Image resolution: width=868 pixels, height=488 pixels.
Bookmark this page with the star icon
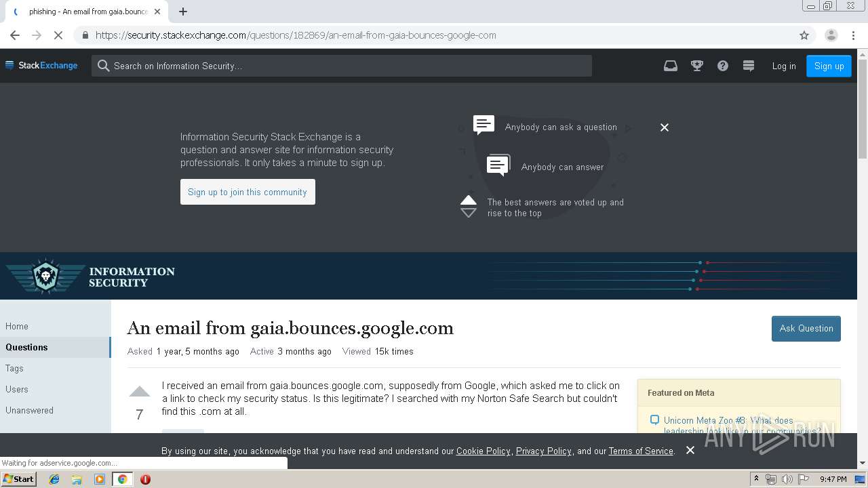click(x=804, y=35)
